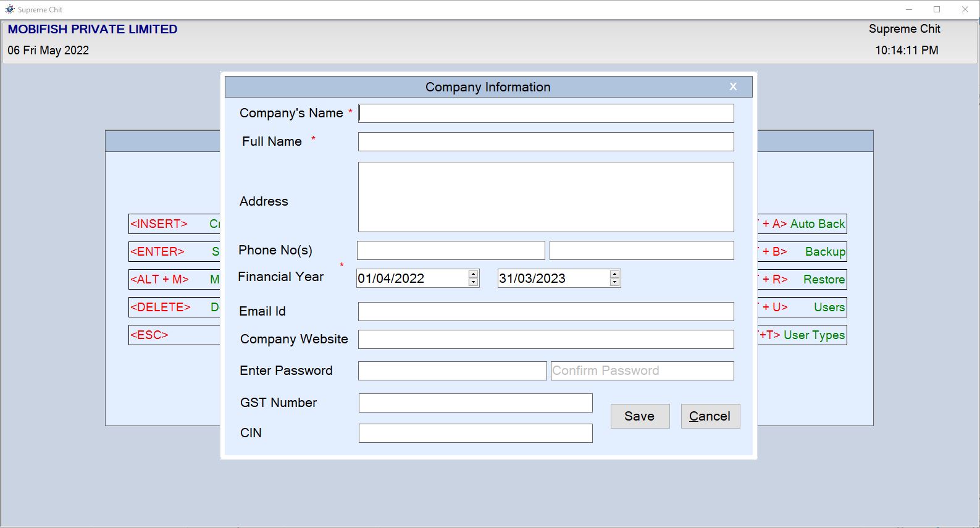Click the Email Id field
Screen dimensions: 980x528
(545, 311)
